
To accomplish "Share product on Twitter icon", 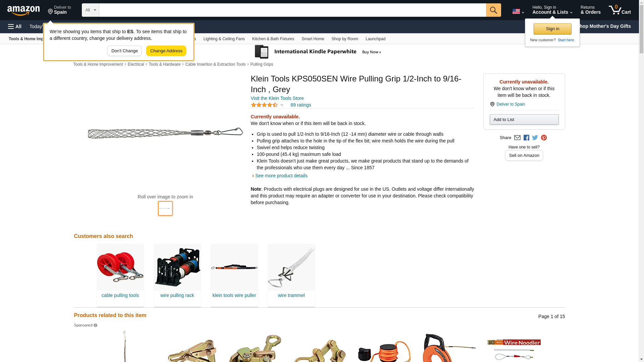I will click(535, 138).
